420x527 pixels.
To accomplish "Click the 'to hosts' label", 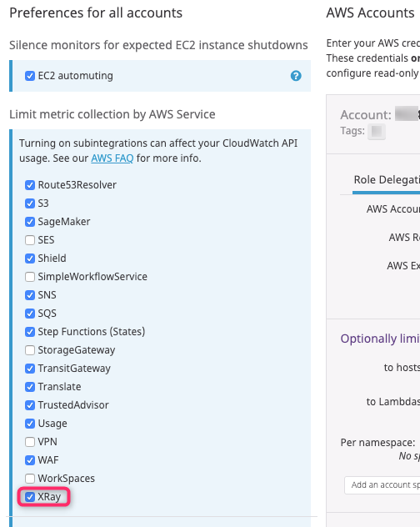I will [x=402, y=368].
